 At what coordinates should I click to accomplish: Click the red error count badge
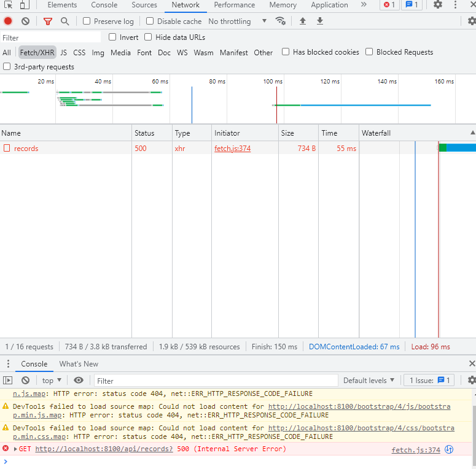coord(389,5)
